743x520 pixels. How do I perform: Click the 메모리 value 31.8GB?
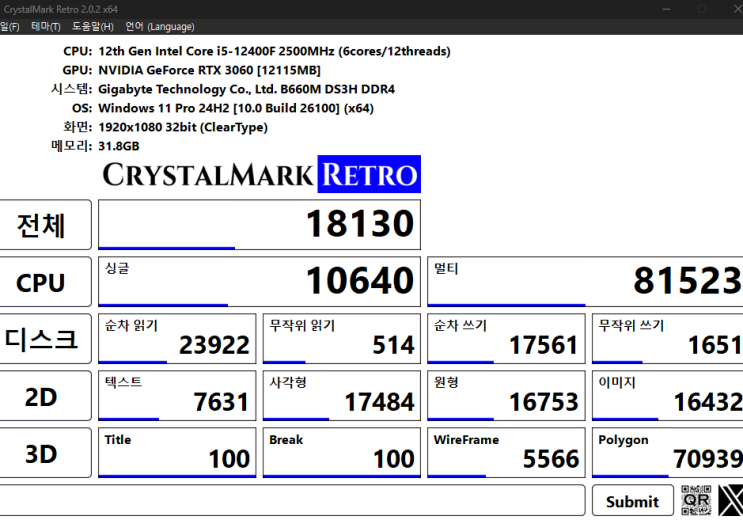(x=119, y=146)
